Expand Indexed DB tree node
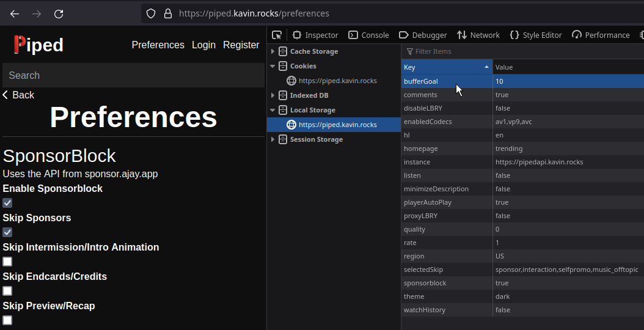The image size is (644, 330). point(273,95)
